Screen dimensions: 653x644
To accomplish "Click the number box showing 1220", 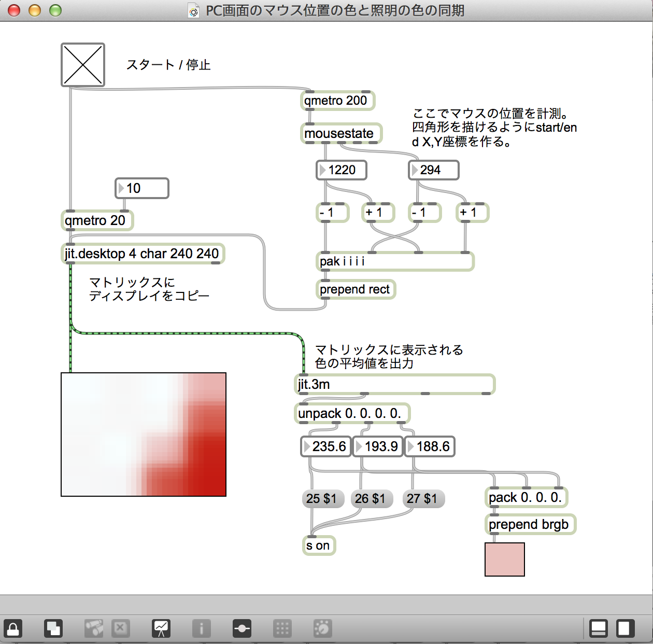I will coord(342,170).
